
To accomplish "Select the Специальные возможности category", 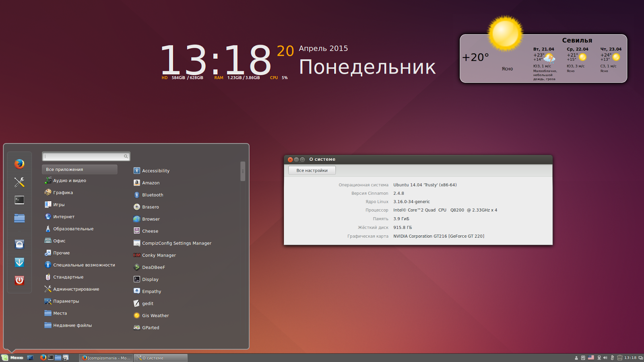I will pos(80,265).
